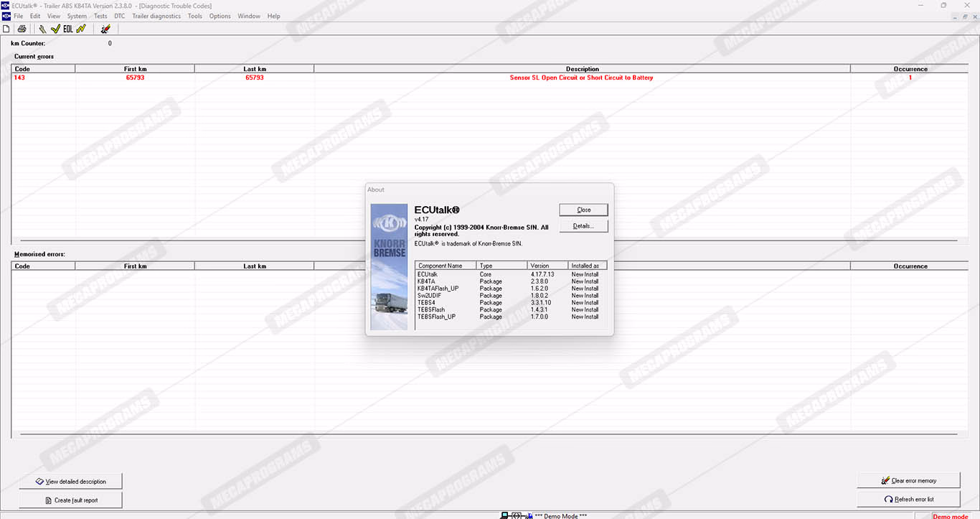Click the Clear error memory button
The height and width of the screenshot is (519, 980).
[x=908, y=480]
